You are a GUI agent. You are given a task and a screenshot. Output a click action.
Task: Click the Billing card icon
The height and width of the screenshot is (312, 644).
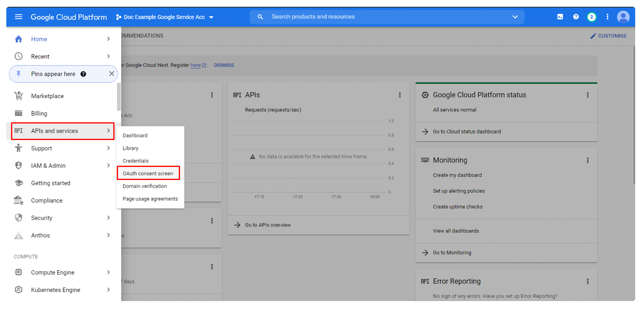pyautogui.click(x=18, y=114)
